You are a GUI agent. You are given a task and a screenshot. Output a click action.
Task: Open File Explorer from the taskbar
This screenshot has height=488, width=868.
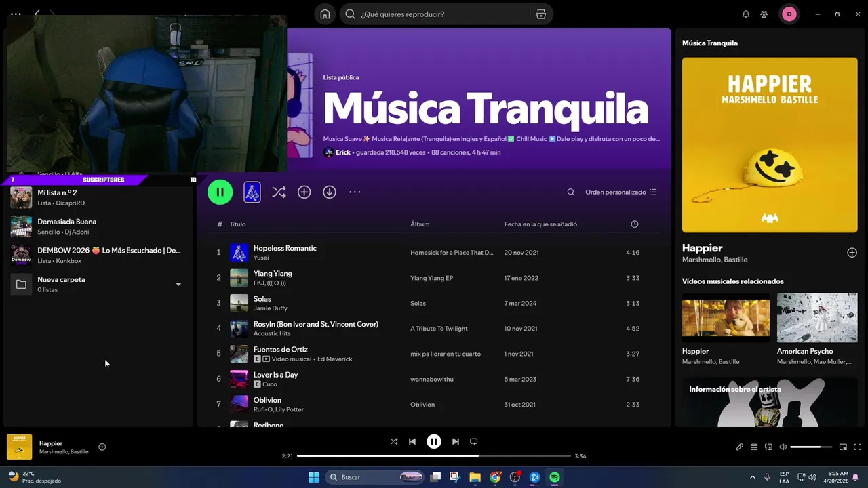(x=475, y=477)
